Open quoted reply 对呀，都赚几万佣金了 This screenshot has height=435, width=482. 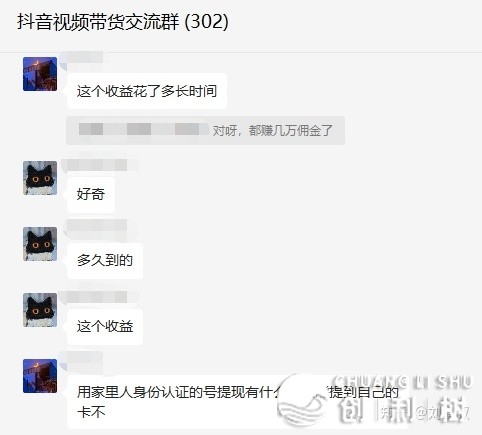tap(205, 130)
